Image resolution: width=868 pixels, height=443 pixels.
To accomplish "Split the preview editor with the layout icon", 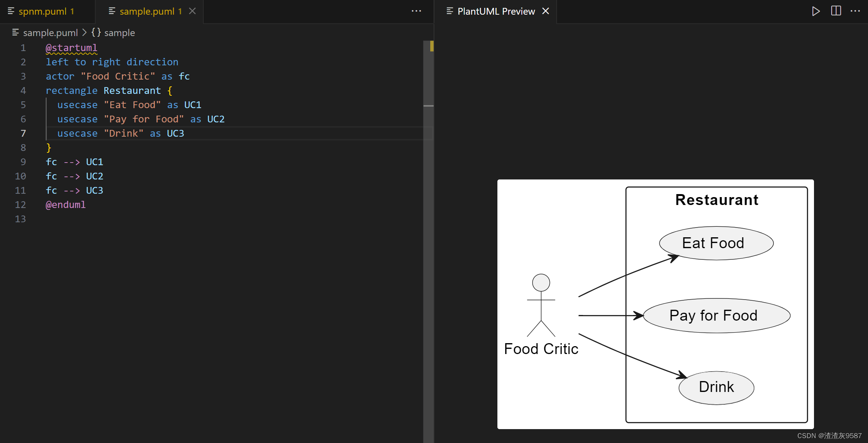I will (x=836, y=11).
